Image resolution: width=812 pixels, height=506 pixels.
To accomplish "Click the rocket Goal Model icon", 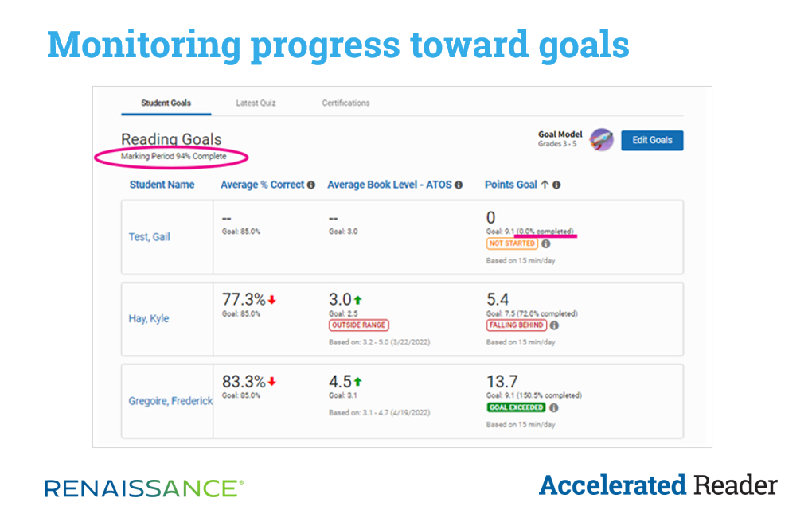I will (x=601, y=140).
